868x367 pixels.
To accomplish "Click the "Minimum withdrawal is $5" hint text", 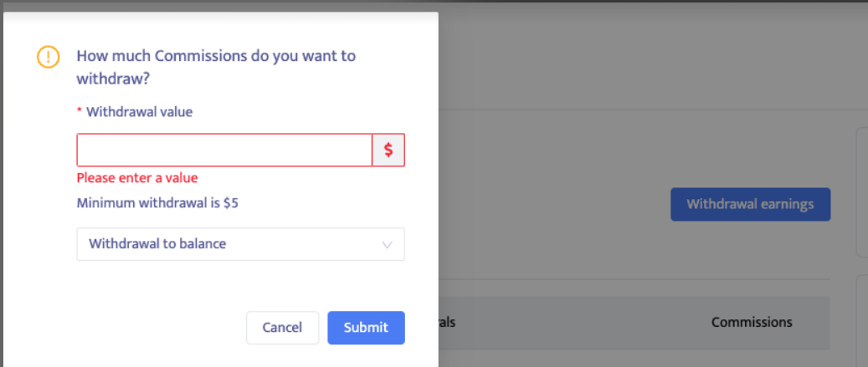I will point(157,202).
